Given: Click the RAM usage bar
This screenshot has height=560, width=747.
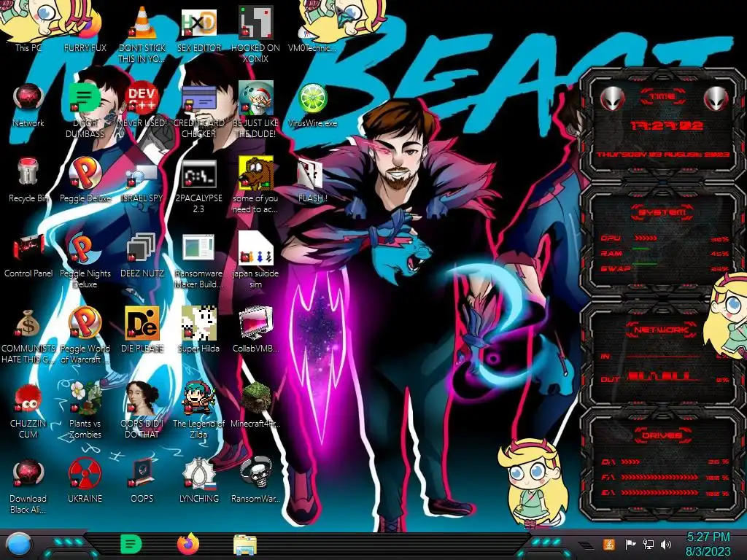Looking at the screenshot, I should pyautogui.click(x=640, y=249).
